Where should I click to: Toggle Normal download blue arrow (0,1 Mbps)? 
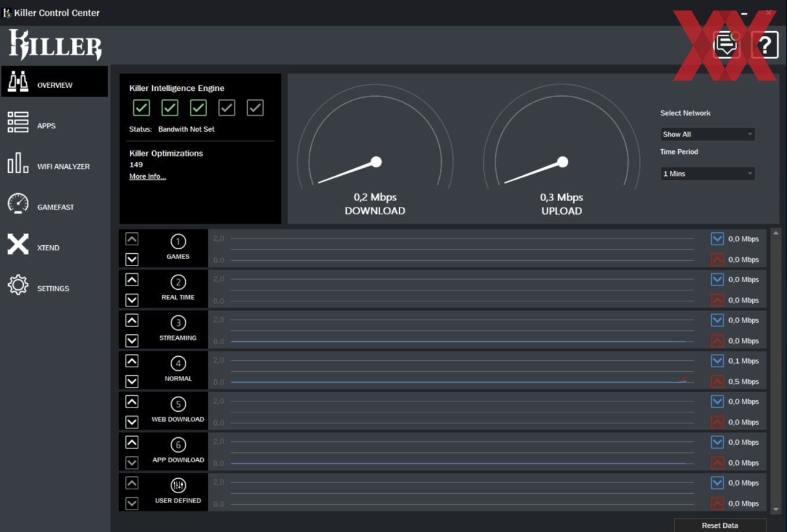point(717,361)
